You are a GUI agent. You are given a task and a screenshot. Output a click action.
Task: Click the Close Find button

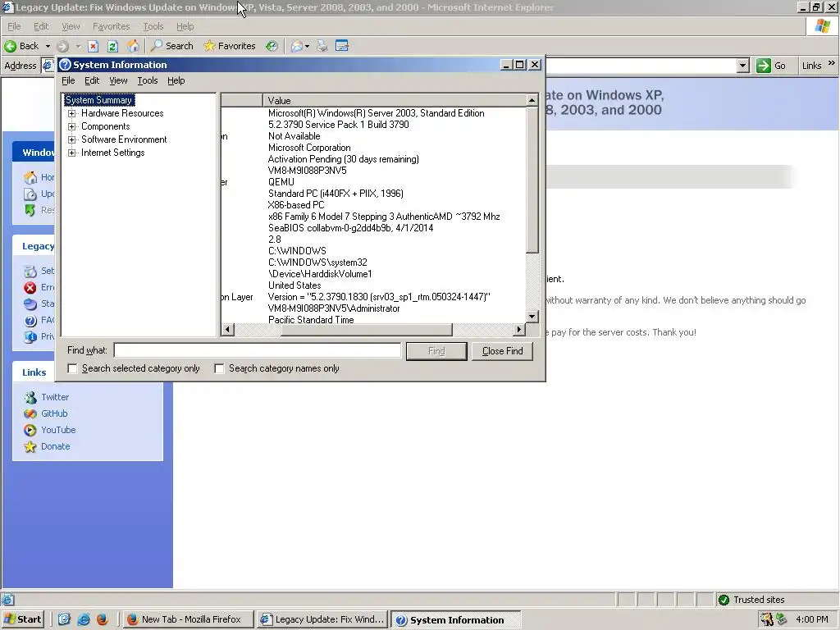[502, 351]
